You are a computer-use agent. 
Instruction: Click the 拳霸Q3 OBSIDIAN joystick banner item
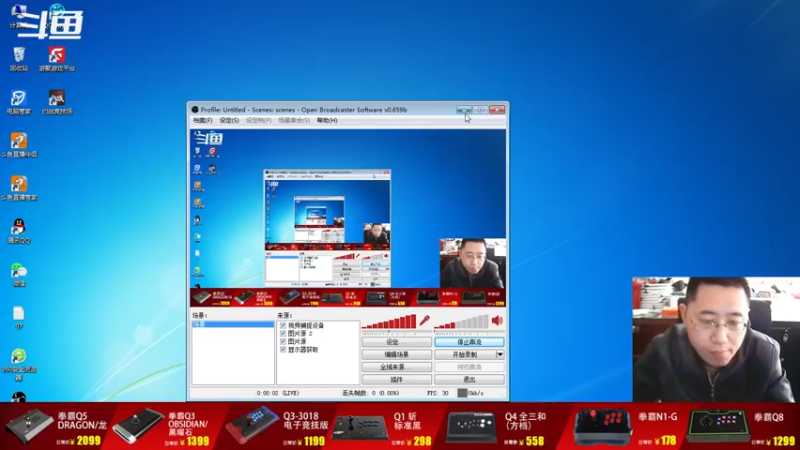pyautogui.click(x=162, y=426)
